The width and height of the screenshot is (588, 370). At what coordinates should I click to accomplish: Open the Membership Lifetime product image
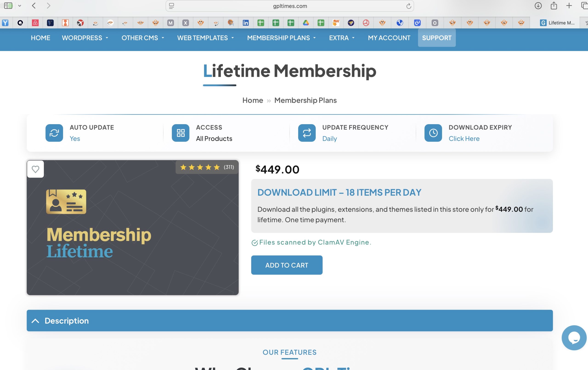pyautogui.click(x=133, y=227)
